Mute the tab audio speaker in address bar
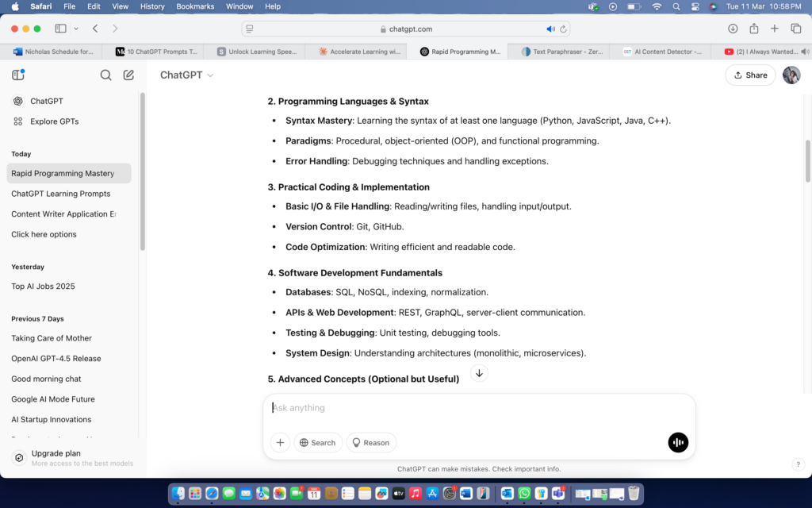812x508 pixels. (x=550, y=29)
